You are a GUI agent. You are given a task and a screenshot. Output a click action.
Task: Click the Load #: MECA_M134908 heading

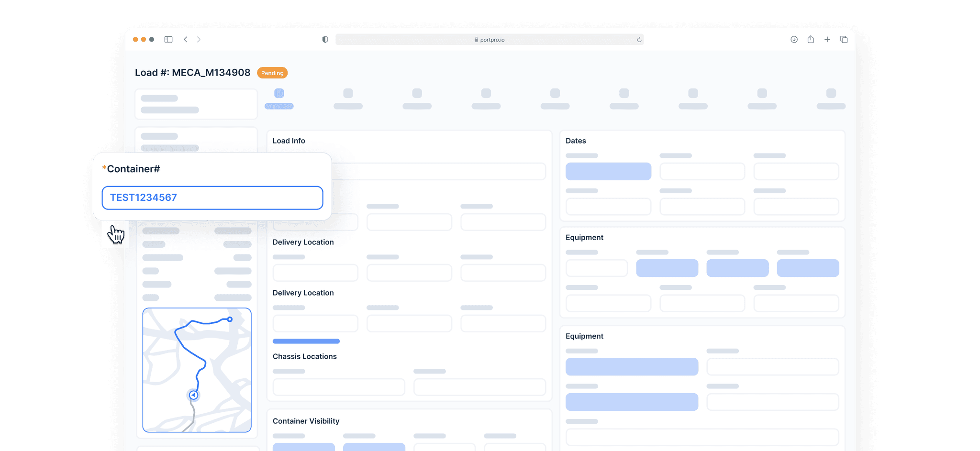click(x=192, y=72)
